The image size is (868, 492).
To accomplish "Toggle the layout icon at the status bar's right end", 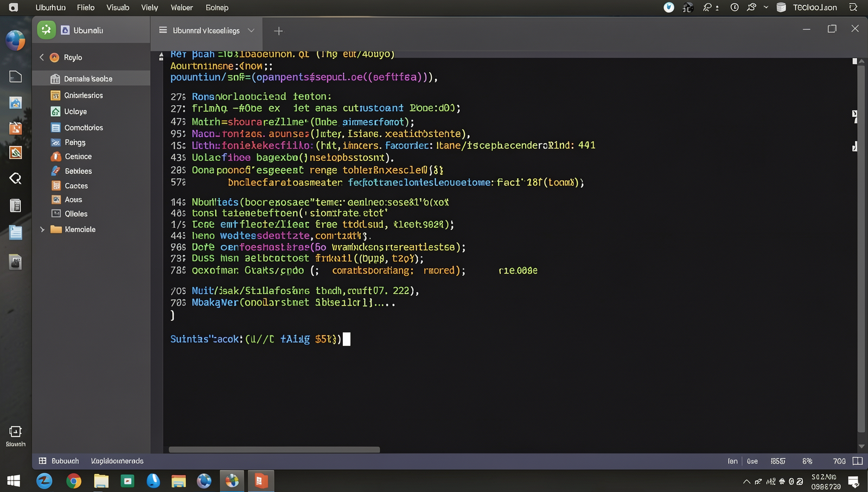I will pos(858,461).
